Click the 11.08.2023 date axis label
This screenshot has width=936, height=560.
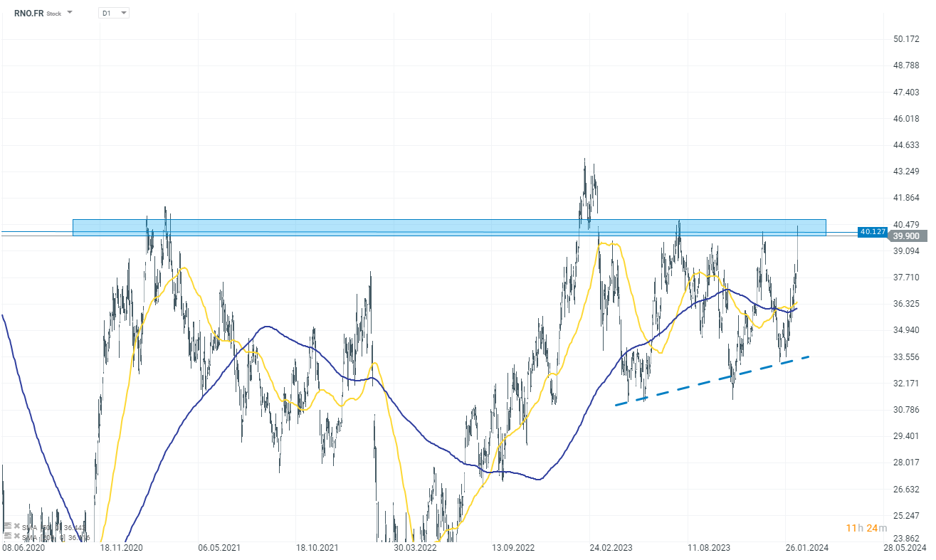[x=710, y=548]
